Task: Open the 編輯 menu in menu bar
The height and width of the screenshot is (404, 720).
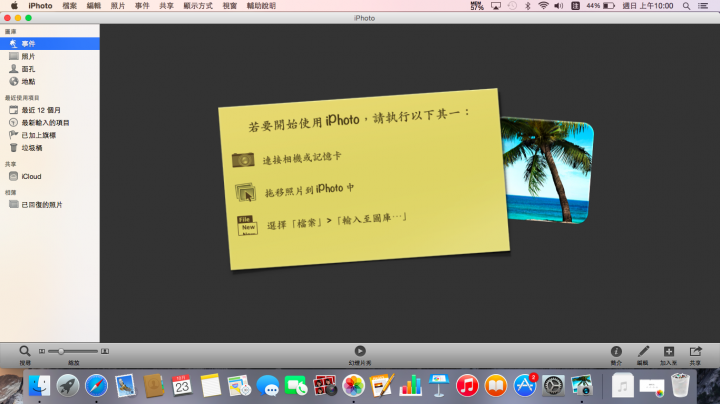Action: pyautogui.click(x=94, y=6)
